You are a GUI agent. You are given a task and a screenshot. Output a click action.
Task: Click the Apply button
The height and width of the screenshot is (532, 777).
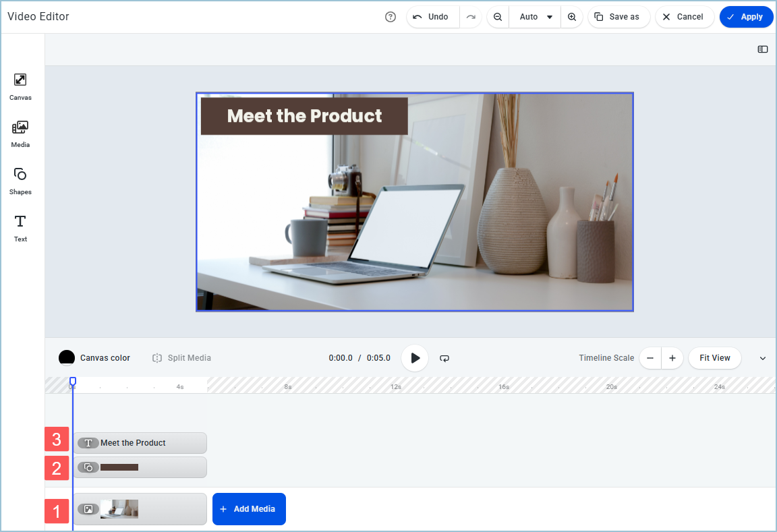(x=746, y=17)
